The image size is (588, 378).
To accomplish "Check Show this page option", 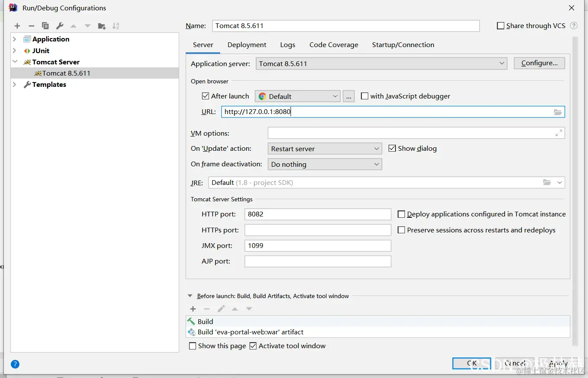I will pos(193,346).
